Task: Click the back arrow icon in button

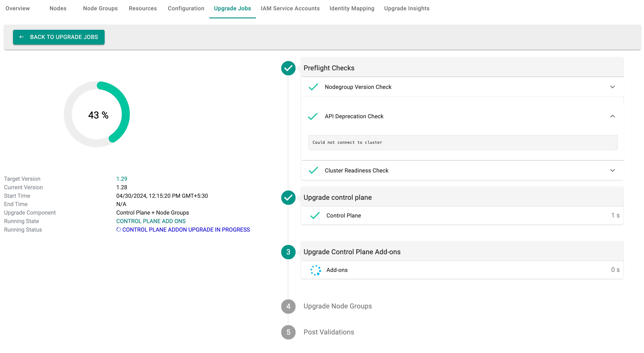Action: 22,37
